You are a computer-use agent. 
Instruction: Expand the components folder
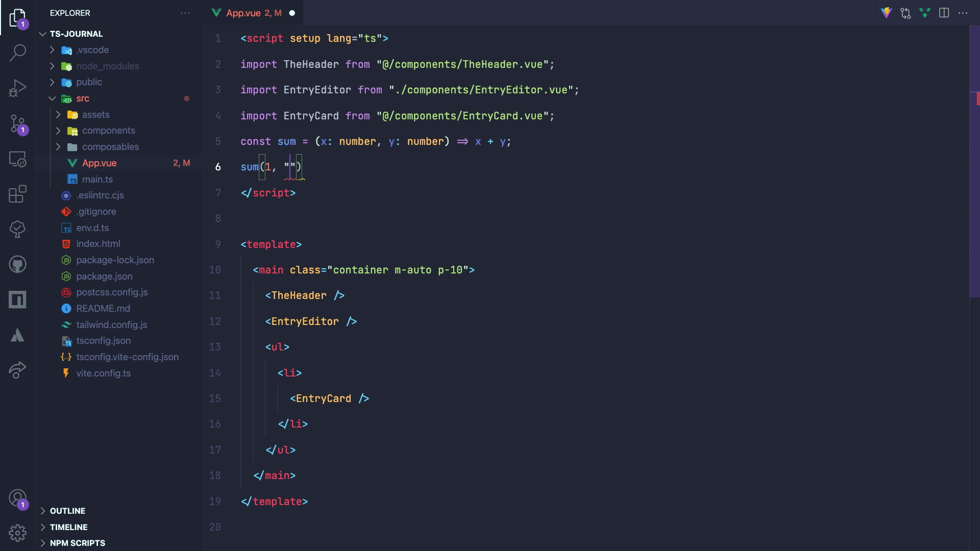coord(58,131)
